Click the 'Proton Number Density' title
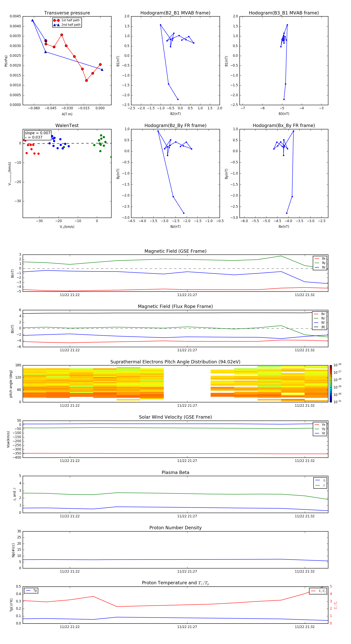This screenshot has height=644, width=351. (x=175, y=528)
